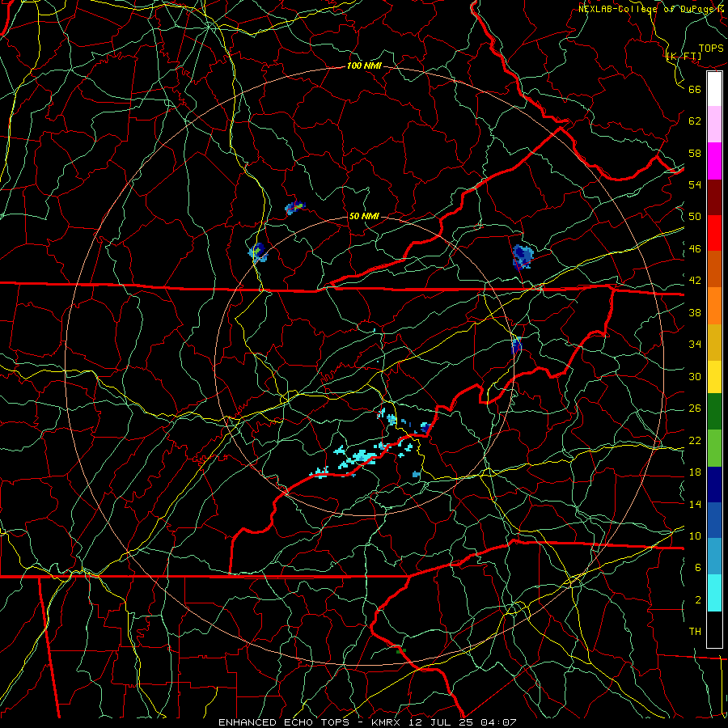Screen dimensions: 728x728
Task: Click the 'TH' threshold legend label
Action: point(695,632)
